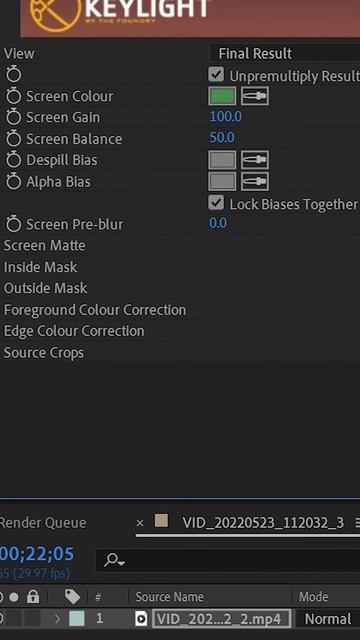Open the Normal blending mode dropdown
Image resolution: width=360 pixels, height=640 pixels.
tap(328, 619)
